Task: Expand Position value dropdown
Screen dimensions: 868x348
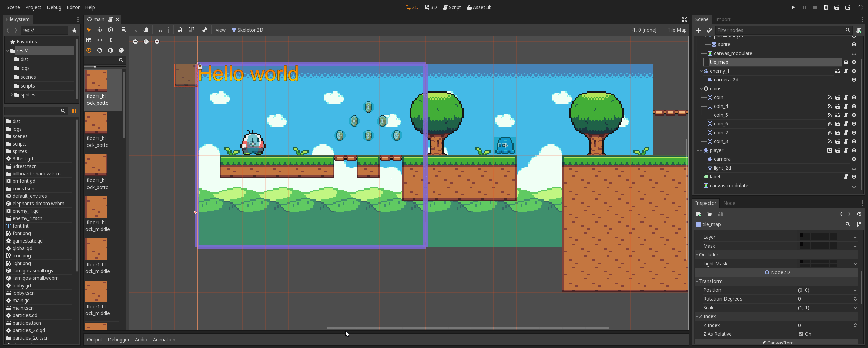Action: click(855, 290)
